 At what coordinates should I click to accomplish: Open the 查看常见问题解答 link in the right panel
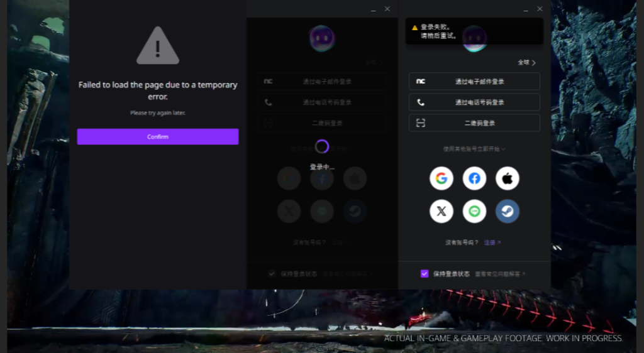click(x=500, y=274)
